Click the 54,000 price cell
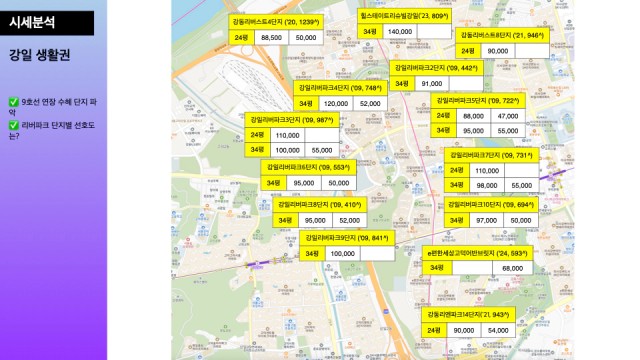Screen dimensions: 640x360 [498, 330]
